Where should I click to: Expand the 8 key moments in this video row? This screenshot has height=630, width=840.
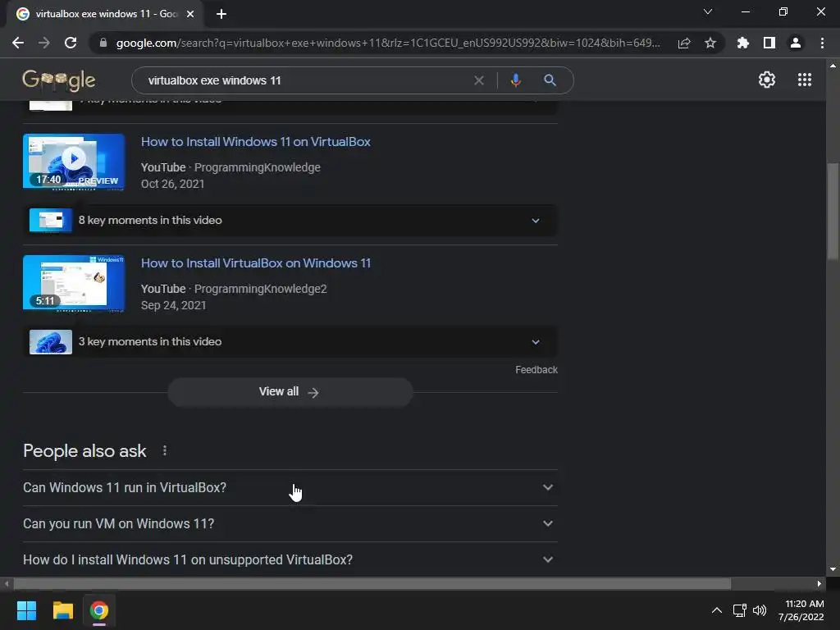[290, 220]
